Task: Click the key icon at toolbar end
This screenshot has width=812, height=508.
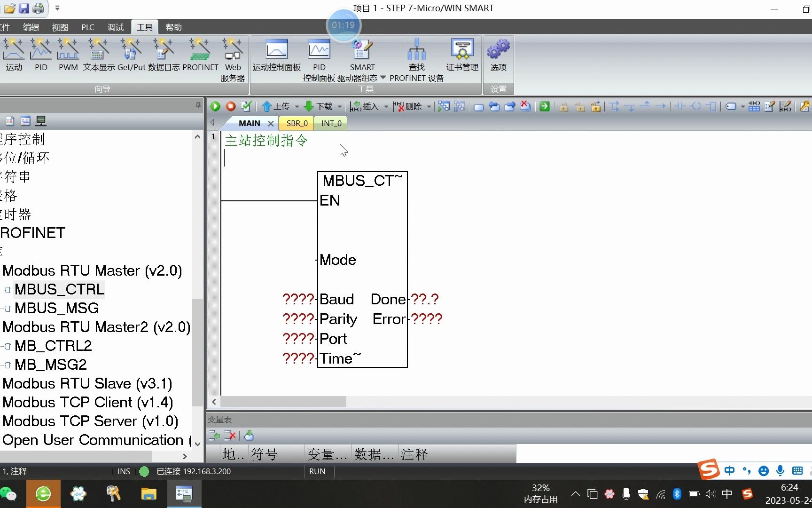Action: pos(805,106)
